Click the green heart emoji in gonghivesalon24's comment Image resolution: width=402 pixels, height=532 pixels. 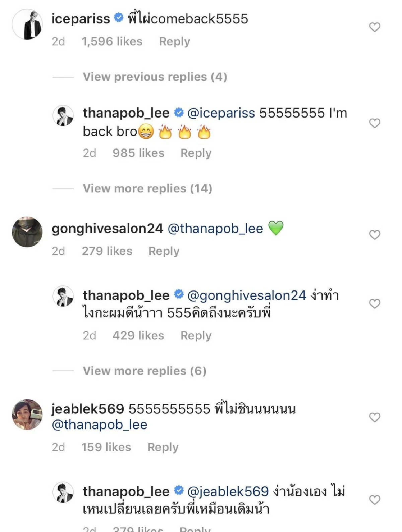click(276, 228)
